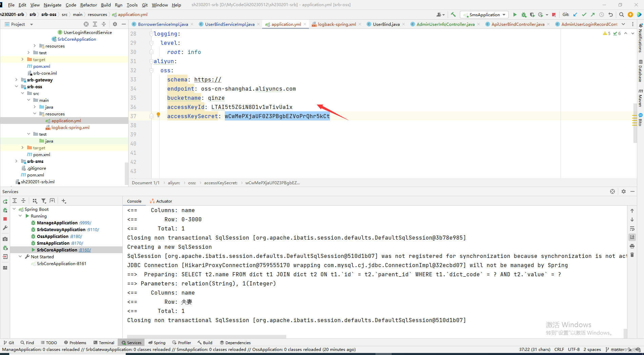Add service with the plus icon
The width and height of the screenshot is (644, 355).
[x=64, y=201]
